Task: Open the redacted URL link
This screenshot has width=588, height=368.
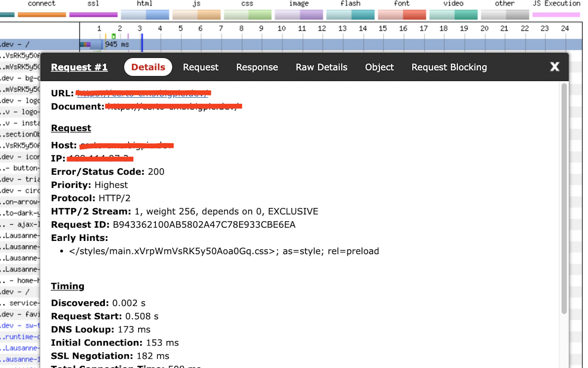Action: pos(143,93)
